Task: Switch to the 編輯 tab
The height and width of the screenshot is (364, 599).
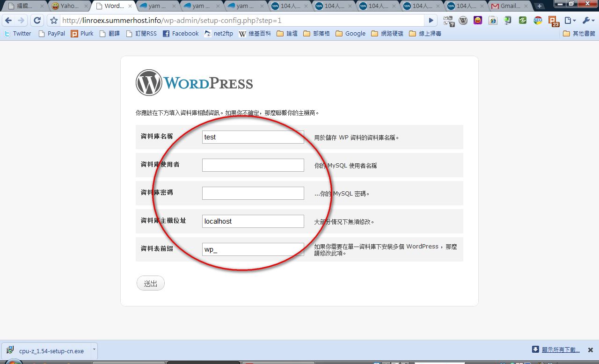Action: pyautogui.click(x=23, y=6)
